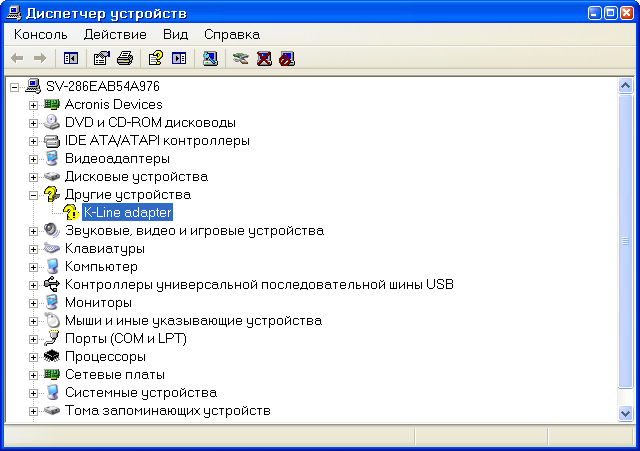Open the Действие menu

click(x=115, y=34)
